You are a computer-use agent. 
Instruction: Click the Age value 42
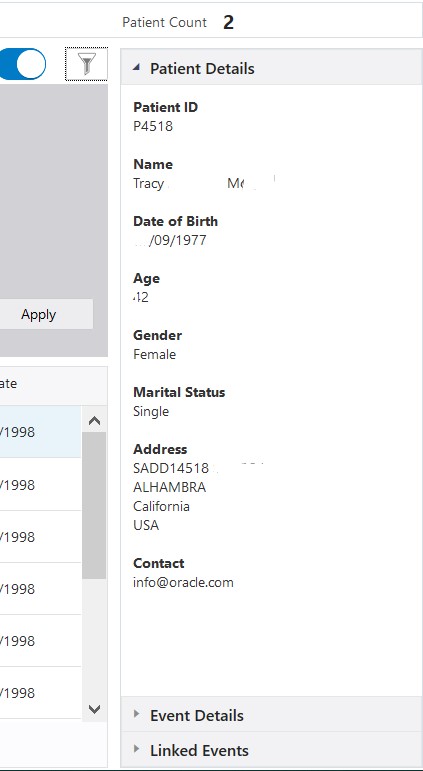(x=141, y=297)
